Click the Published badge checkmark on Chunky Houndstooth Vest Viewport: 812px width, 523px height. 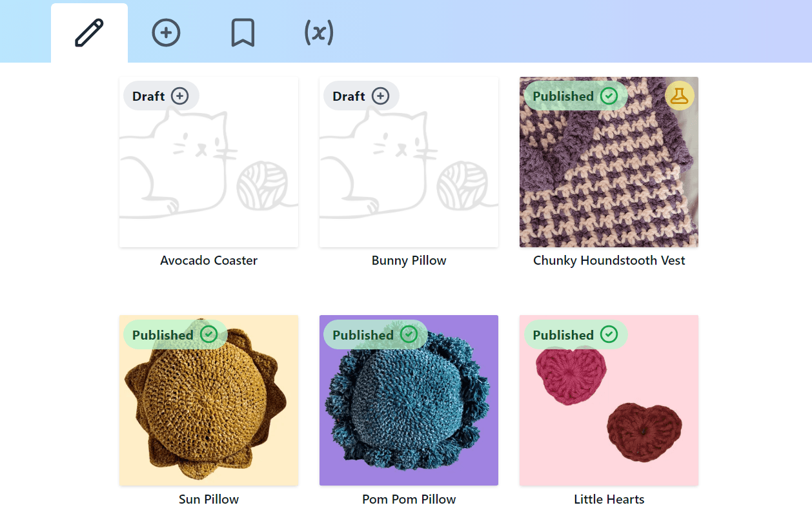(607, 95)
